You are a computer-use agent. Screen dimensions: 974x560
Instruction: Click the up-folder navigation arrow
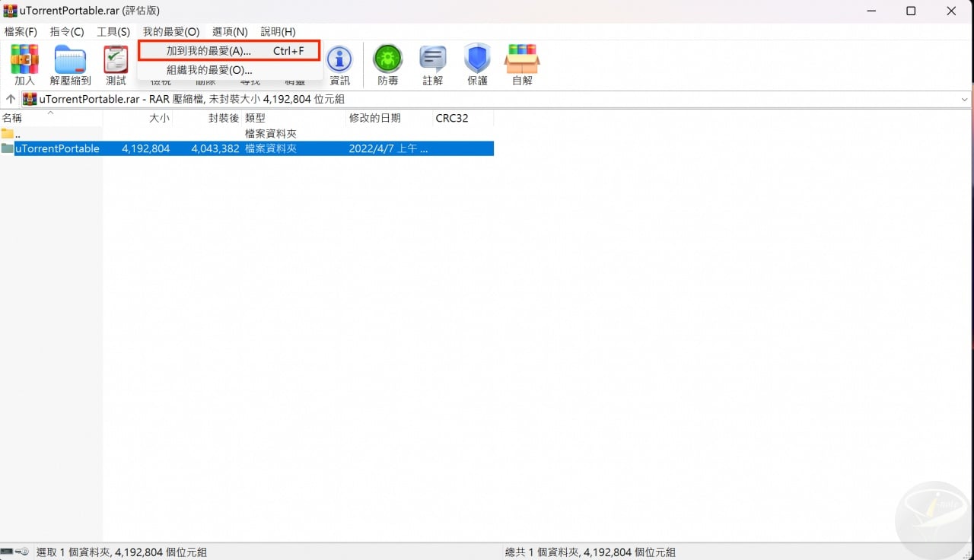(x=11, y=99)
